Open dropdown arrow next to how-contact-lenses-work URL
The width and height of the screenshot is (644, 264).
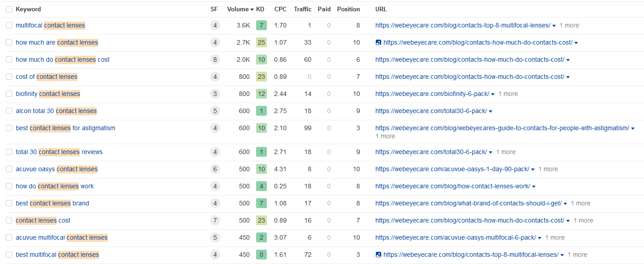pyautogui.click(x=534, y=187)
